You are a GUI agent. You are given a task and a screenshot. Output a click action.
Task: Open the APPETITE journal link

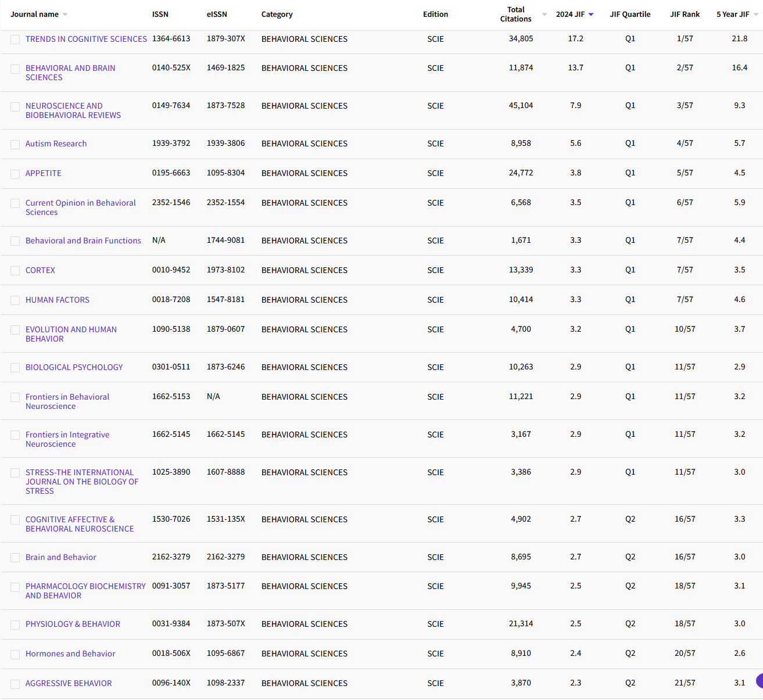(x=44, y=173)
